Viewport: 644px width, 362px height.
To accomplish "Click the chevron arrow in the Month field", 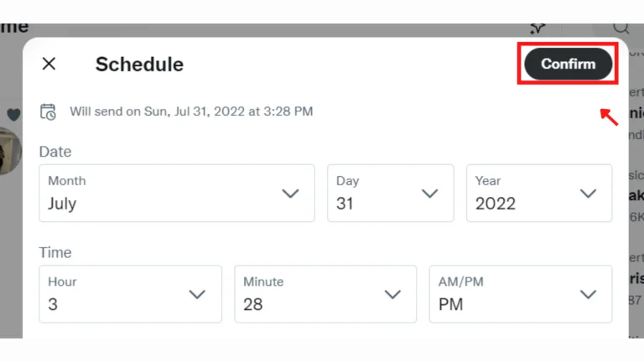I will 290,194.
